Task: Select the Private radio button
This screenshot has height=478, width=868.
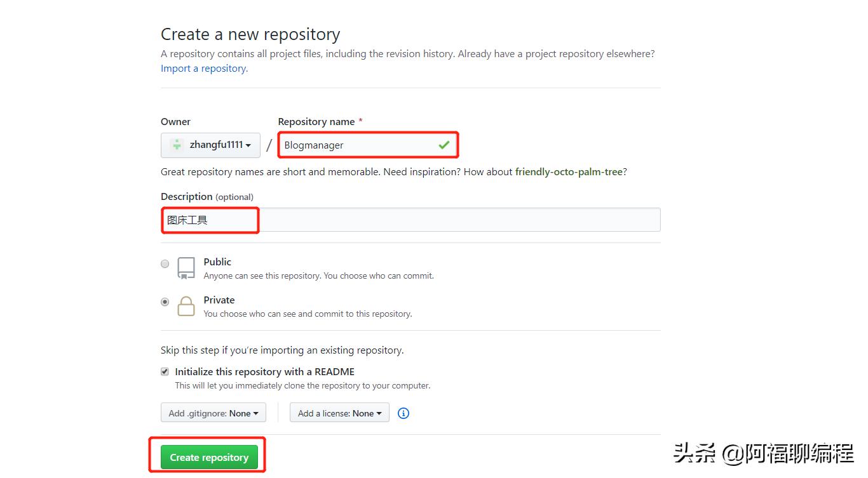Action: click(165, 302)
